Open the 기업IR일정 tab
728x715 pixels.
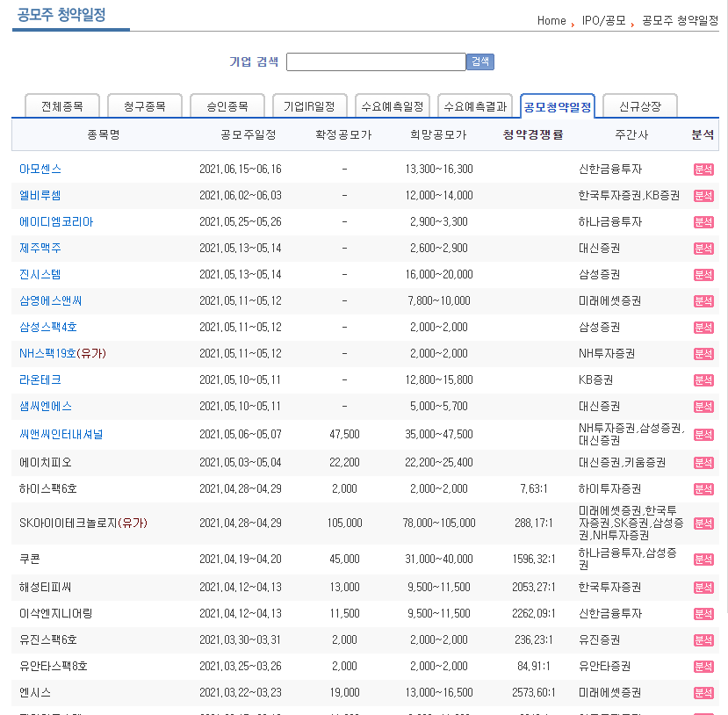click(x=310, y=106)
